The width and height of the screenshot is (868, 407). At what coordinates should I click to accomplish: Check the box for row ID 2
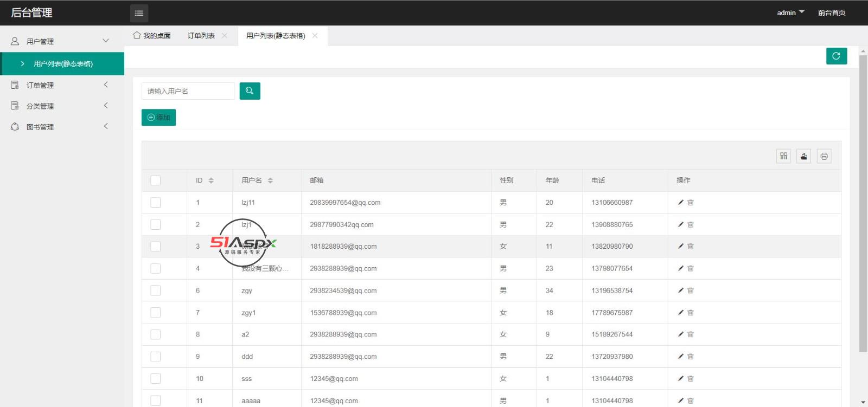[x=156, y=224]
